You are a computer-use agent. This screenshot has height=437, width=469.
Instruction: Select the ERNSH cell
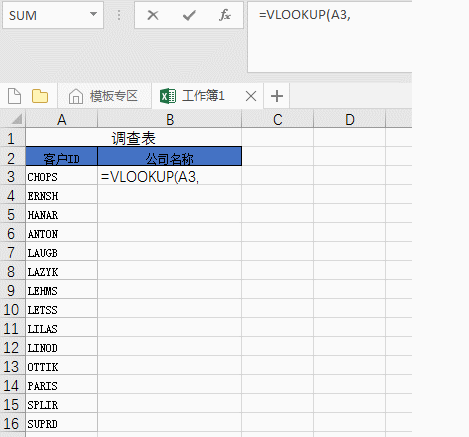click(62, 195)
